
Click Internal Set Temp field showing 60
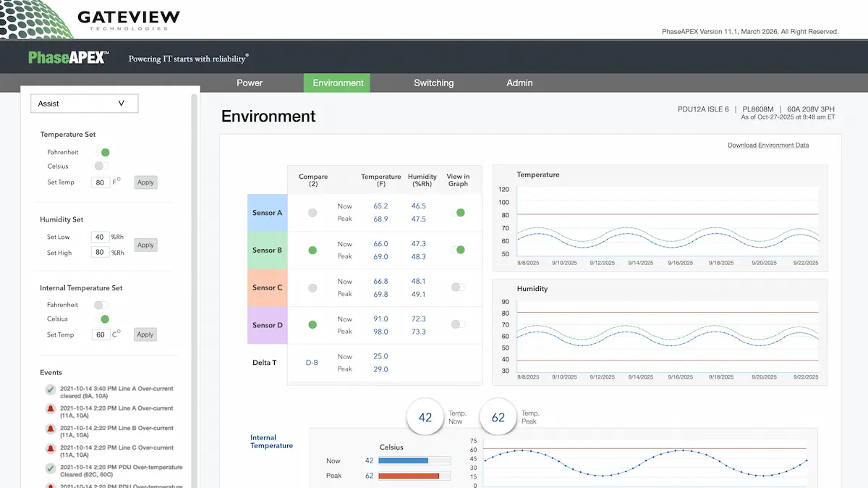pyautogui.click(x=101, y=335)
